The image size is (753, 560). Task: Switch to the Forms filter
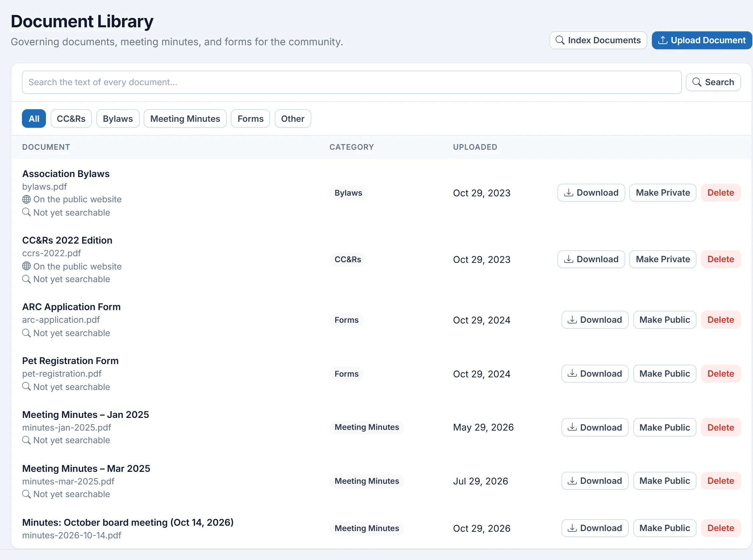point(250,119)
